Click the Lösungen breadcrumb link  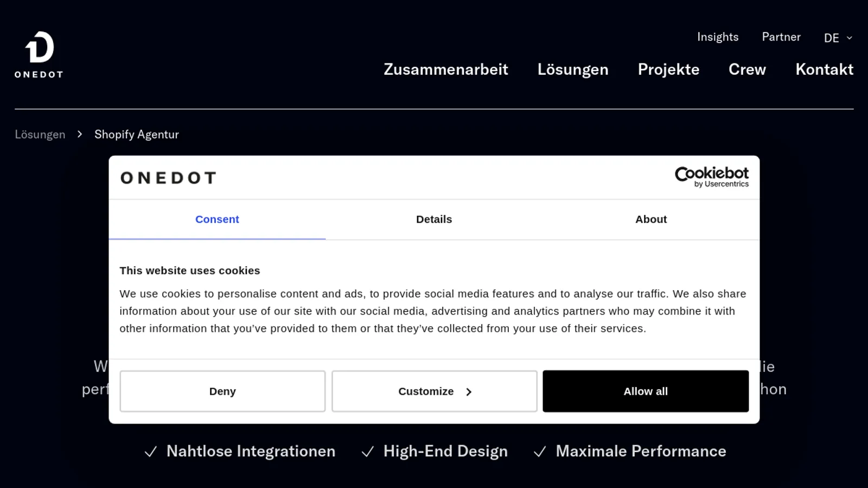(40, 134)
